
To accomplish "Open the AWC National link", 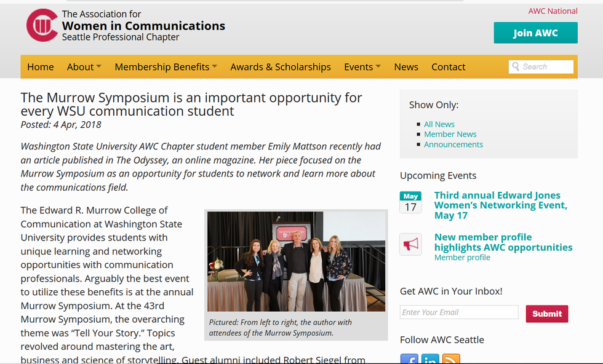I will click(553, 11).
